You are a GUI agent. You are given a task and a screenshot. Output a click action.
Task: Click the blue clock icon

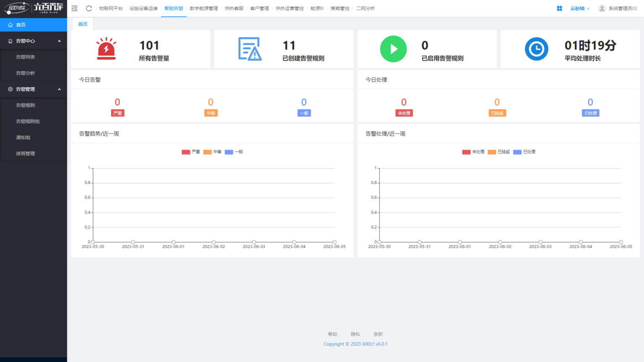click(536, 49)
